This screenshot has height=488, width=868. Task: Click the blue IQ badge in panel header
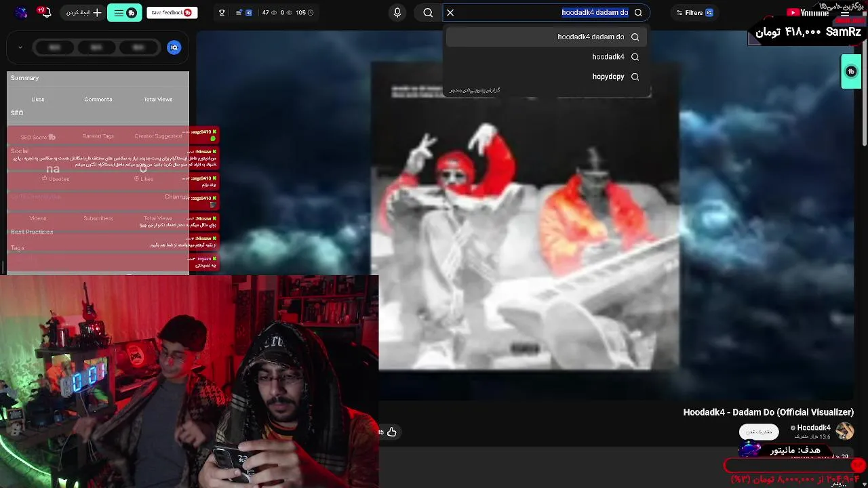[174, 47]
